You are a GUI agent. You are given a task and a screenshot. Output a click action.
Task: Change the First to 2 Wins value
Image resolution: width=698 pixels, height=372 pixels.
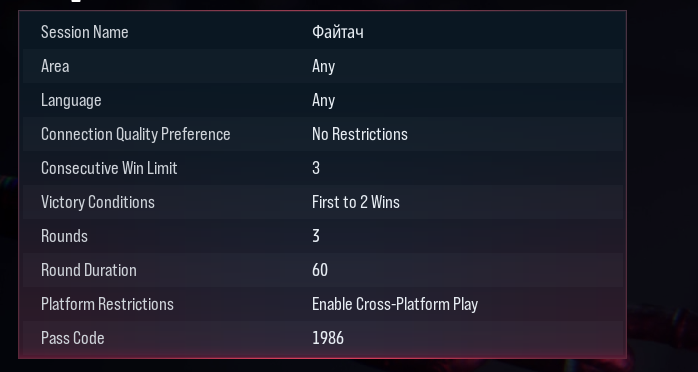pos(356,202)
